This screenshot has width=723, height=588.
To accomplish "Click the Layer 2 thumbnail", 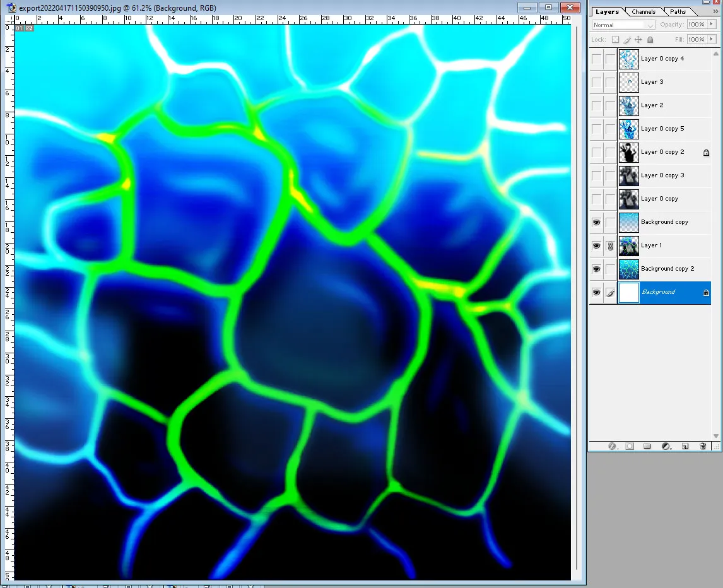I will click(x=628, y=105).
